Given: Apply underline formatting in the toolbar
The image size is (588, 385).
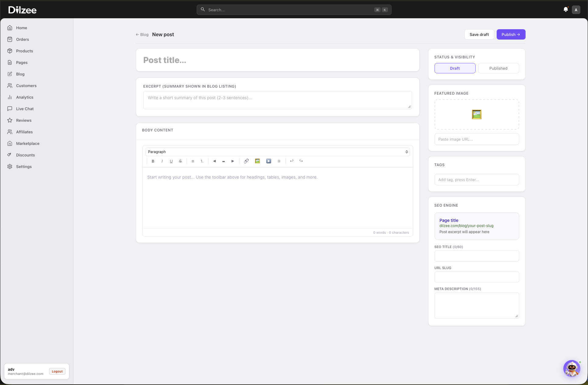Looking at the screenshot, I should [x=171, y=161].
